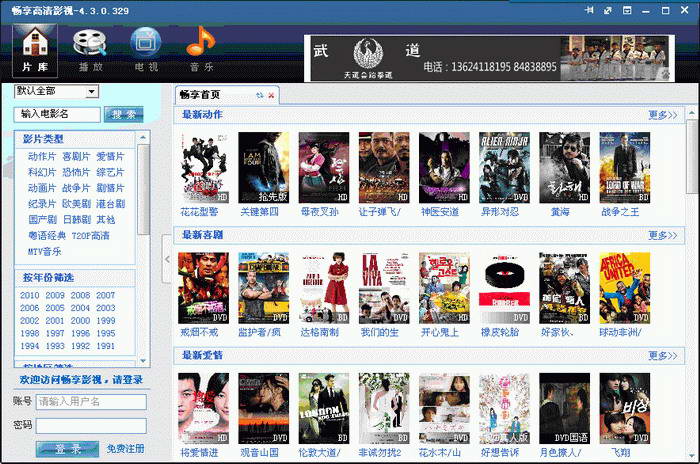The image size is (700, 464).
Task: Click the 搜索 button
Action: 124,114
